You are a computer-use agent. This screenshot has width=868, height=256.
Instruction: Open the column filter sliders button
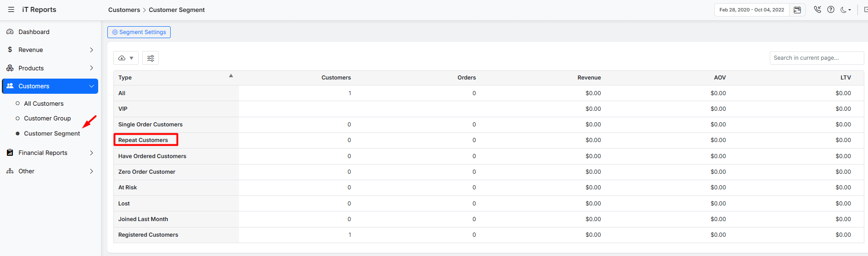[x=150, y=58]
